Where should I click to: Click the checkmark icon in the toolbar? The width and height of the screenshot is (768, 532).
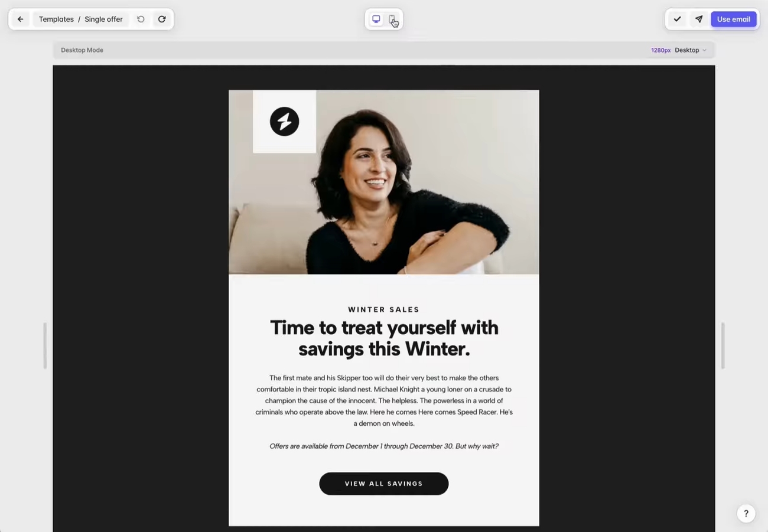pyautogui.click(x=678, y=19)
